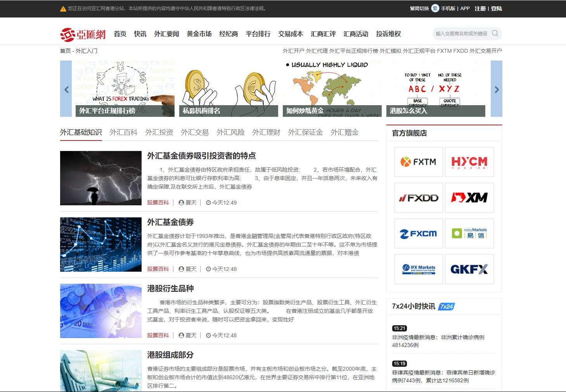The height and width of the screenshot is (392, 566).
Task: Select the FXDD broker logo
Action: pos(418,198)
